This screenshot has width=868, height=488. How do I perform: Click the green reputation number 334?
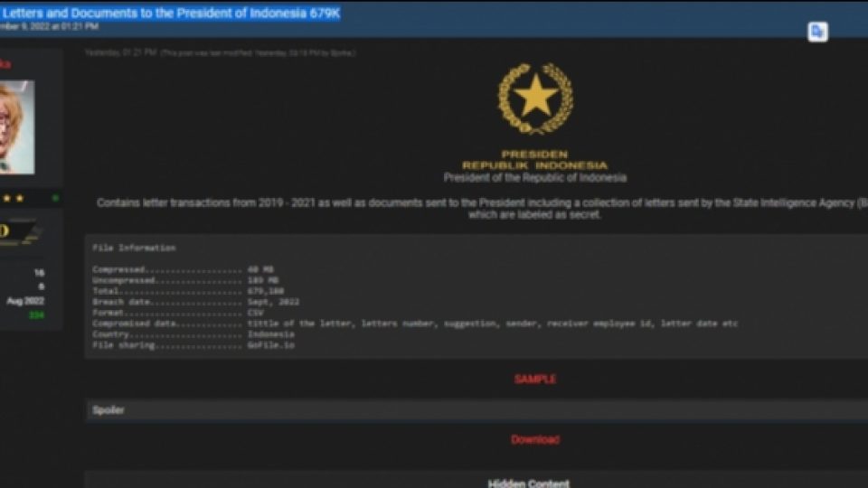tap(36, 315)
